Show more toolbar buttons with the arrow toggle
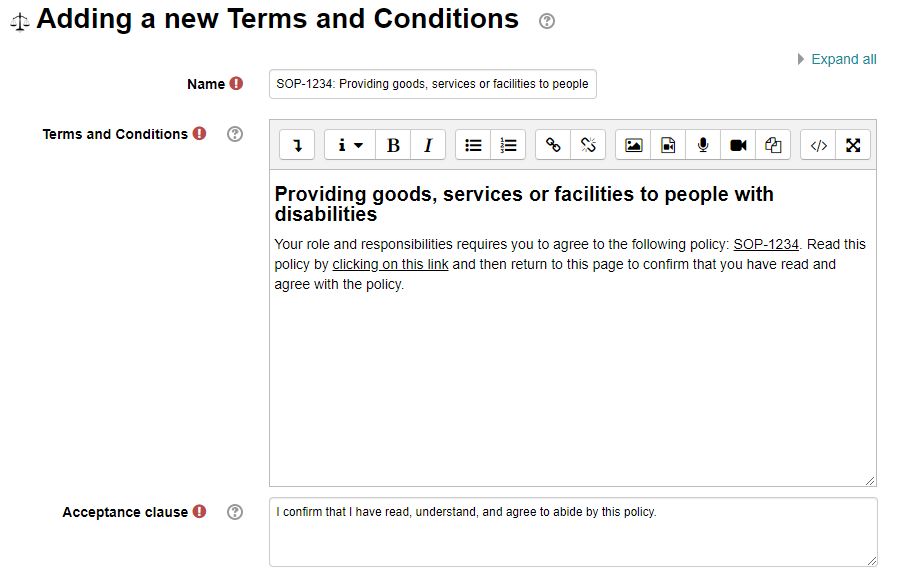Image resolution: width=900 pixels, height=576 pixels. pos(297,145)
